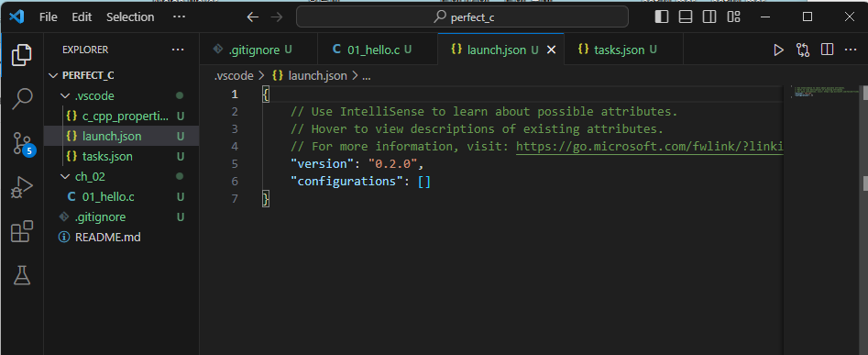
Task: Open the overflow menu ellipsis in title bar
Action: [x=179, y=17]
